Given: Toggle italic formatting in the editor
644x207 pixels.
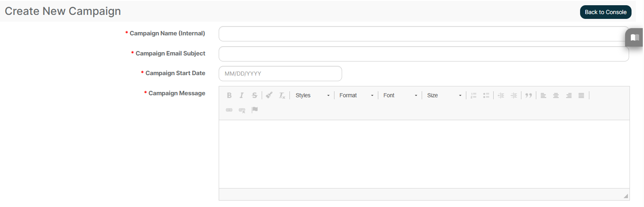Looking at the screenshot, I should click(x=242, y=95).
